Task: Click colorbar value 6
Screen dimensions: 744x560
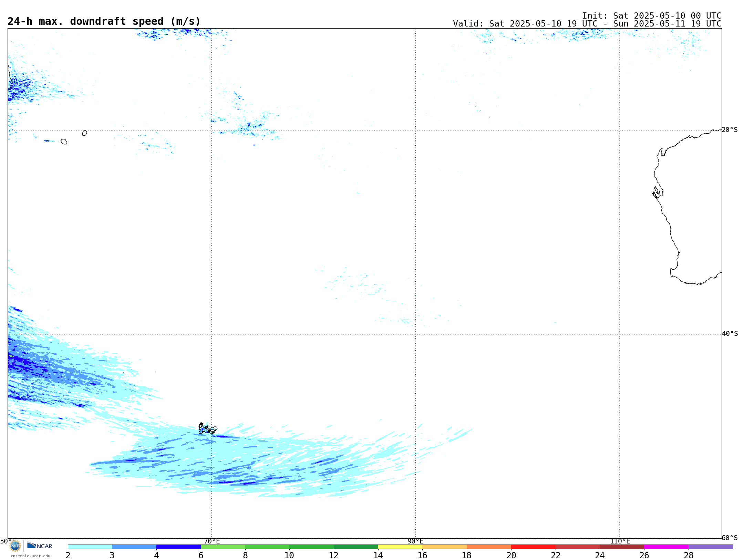Action: (x=201, y=555)
